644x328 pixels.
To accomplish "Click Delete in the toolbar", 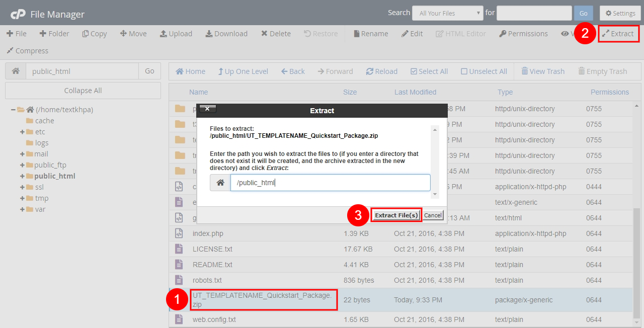I will click(x=276, y=34).
